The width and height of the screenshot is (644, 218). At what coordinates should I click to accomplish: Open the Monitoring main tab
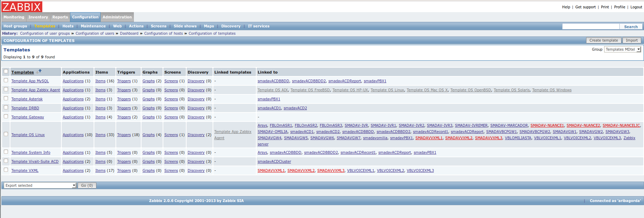(x=14, y=17)
